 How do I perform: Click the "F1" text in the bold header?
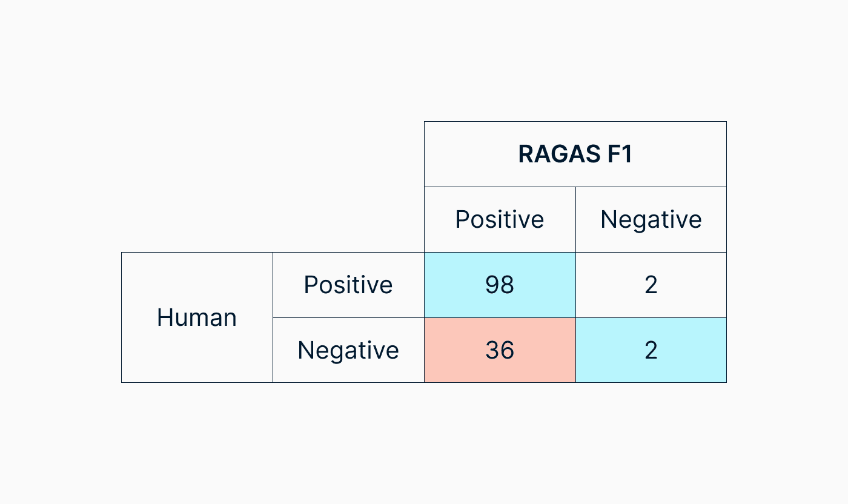pyautogui.click(x=618, y=154)
